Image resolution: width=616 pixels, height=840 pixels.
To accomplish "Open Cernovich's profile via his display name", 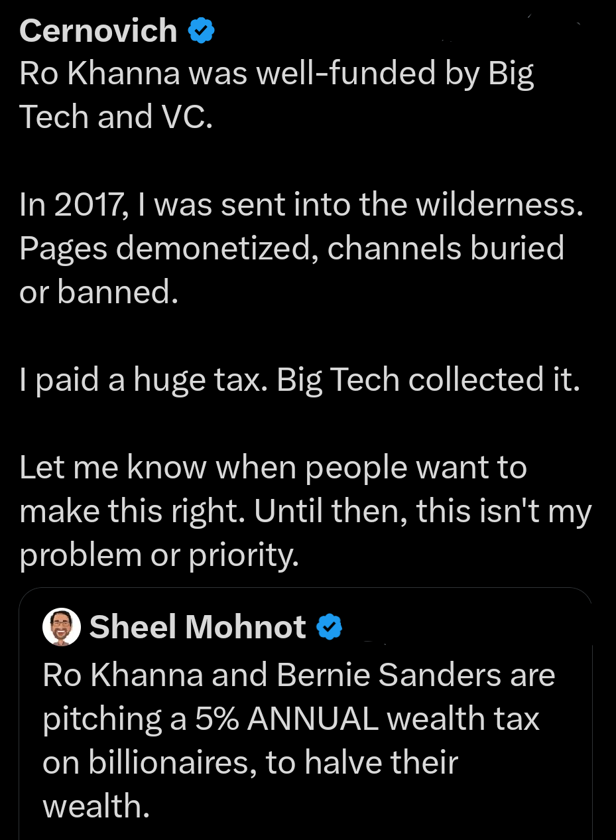I will (x=97, y=29).
